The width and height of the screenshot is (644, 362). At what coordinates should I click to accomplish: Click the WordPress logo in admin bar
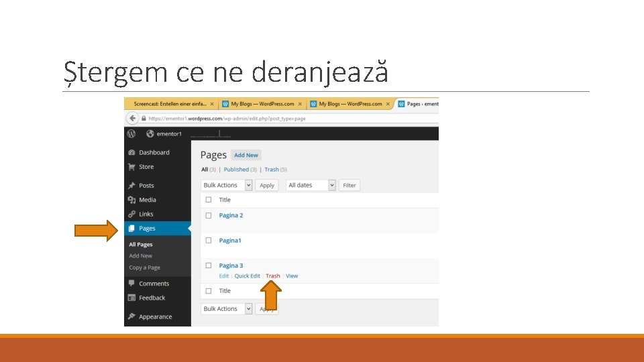(131, 134)
